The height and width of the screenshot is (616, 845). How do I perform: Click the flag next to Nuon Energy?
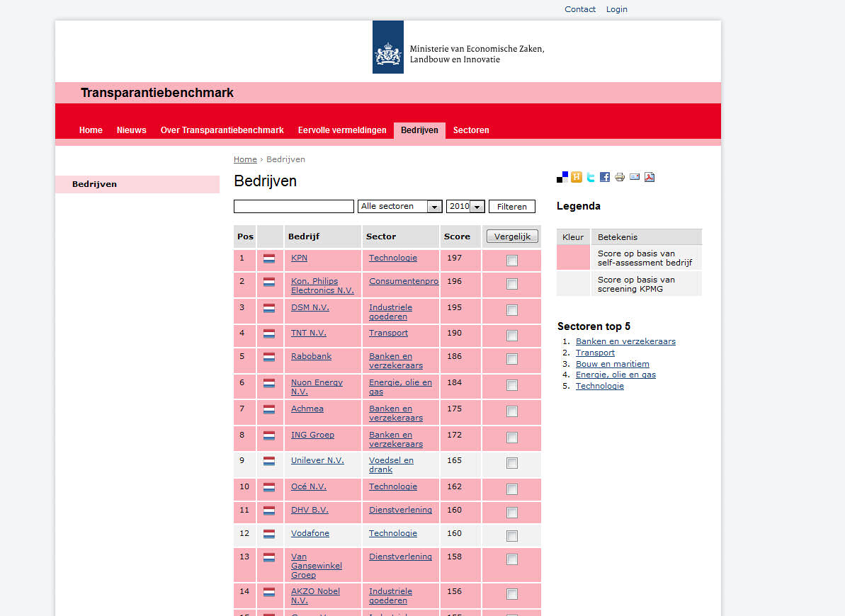coord(269,383)
